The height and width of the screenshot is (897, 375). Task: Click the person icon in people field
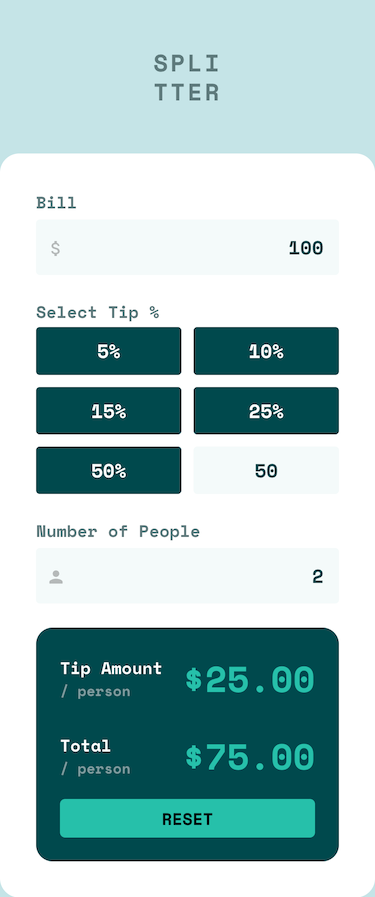[x=56, y=577]
